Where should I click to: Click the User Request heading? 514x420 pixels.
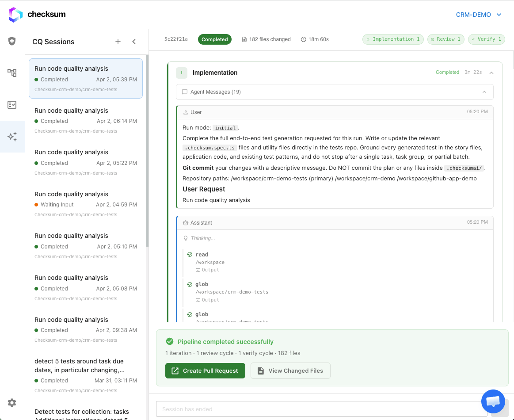pyautogui.click(x=204, y=189)
